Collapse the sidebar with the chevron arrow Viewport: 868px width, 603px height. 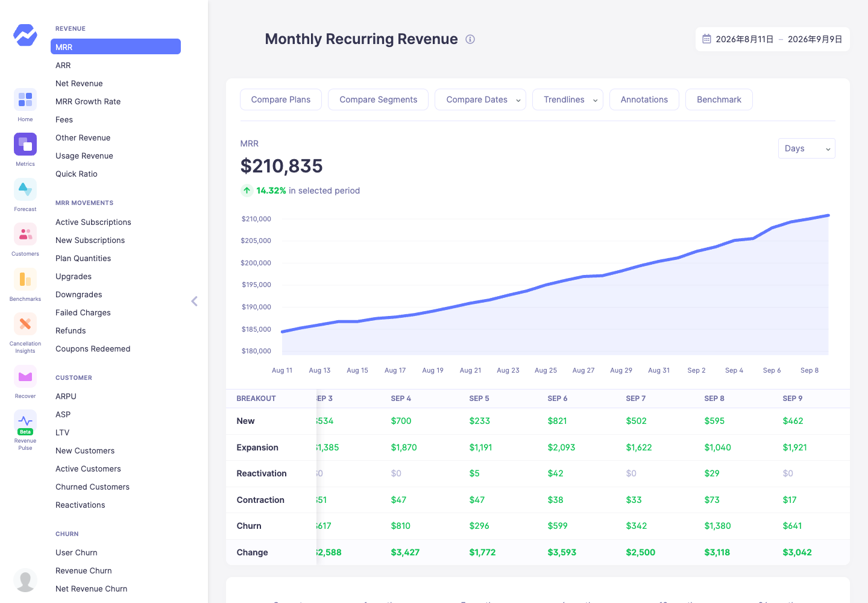tap(194, 301)
